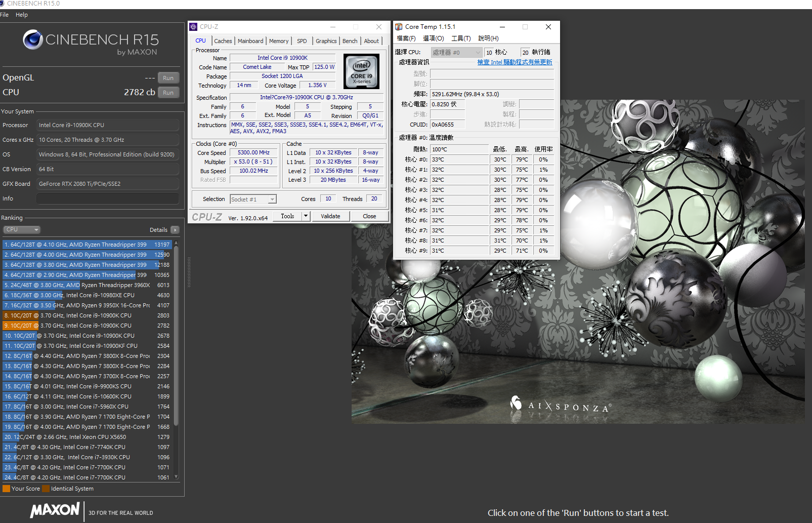Open the 選擇 CPU processor dropdown in Core Temp

(x=456, y=52)
